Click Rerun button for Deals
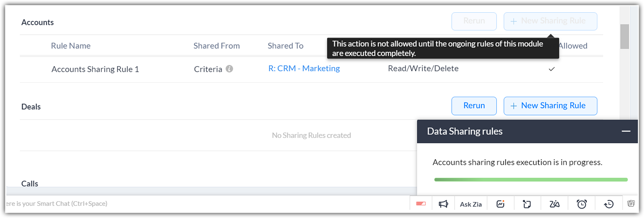The height and width of the screenshot is (218, 644). pos(474,106)
